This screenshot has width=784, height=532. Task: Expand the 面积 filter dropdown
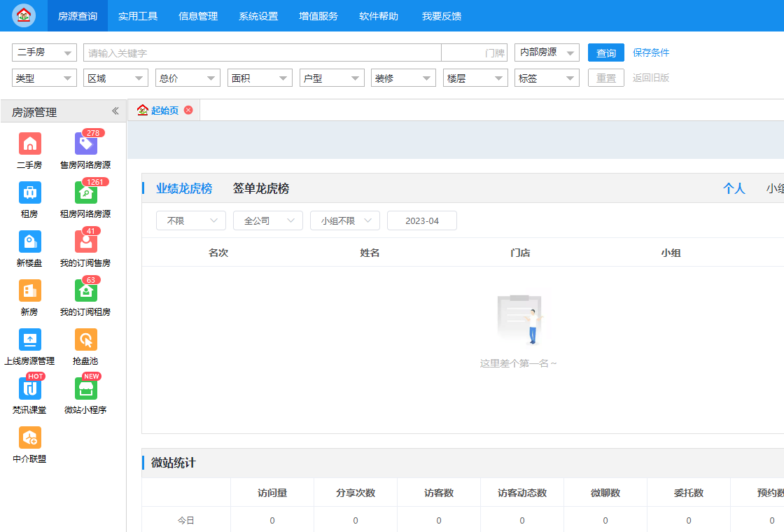[260, 78]
